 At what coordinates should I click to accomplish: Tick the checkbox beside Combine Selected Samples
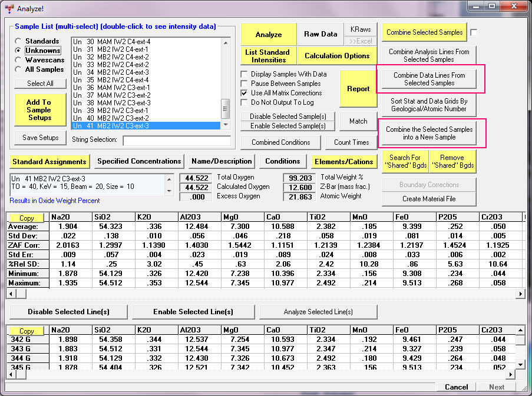pos(474,32)
